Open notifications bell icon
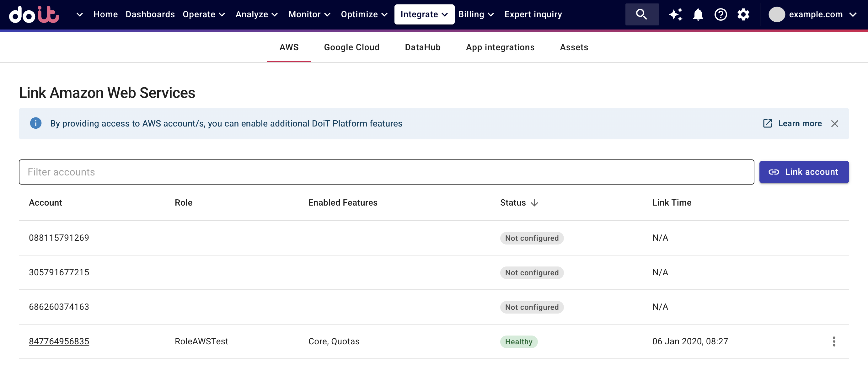The width and height of the screenshot is (868, 371). (698, 14)
